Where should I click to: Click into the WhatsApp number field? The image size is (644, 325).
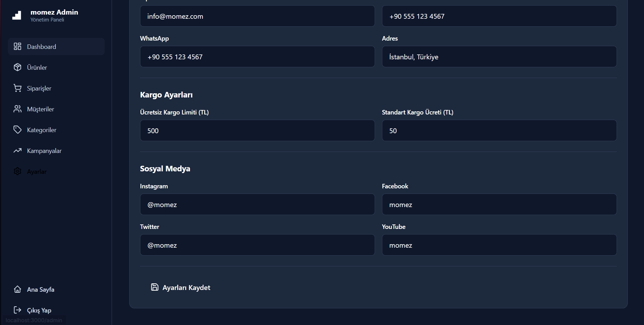click(257, 57)
